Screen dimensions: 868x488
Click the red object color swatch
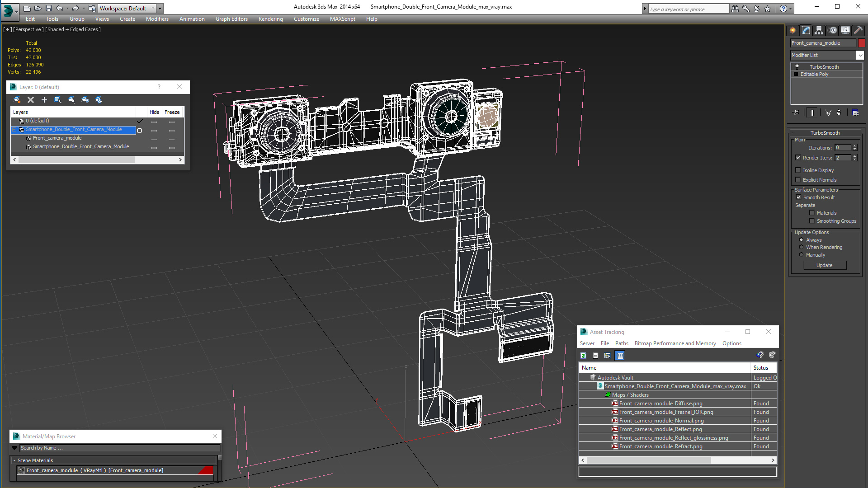[x=862, y=43]
